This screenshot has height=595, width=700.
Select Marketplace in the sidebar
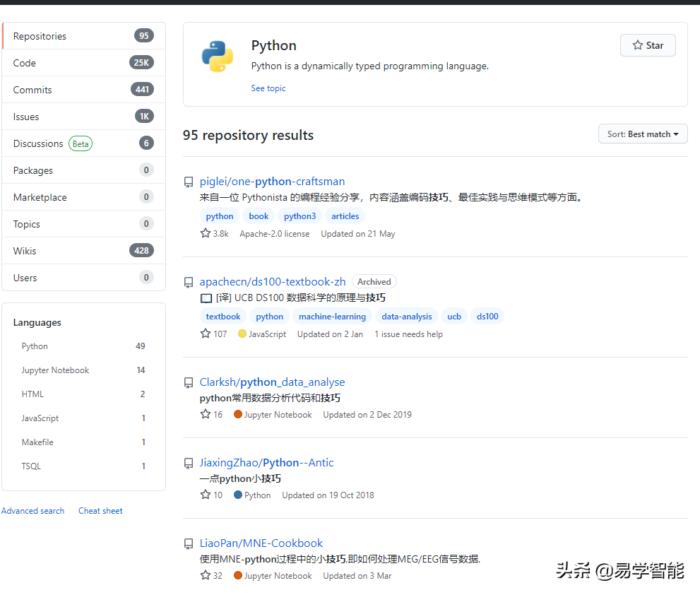click(x=84, y=196)
